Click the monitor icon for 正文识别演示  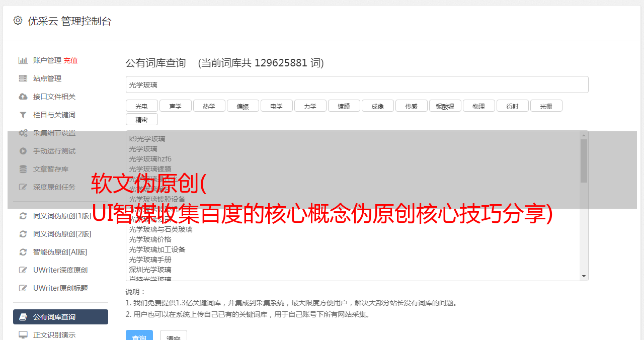tap(23, 334)
